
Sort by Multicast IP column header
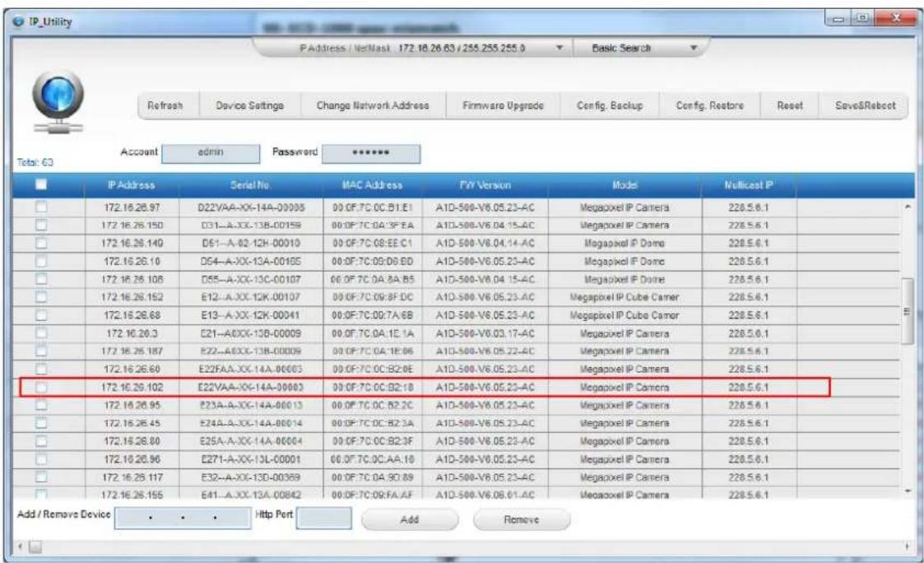(x=749, y=185)
